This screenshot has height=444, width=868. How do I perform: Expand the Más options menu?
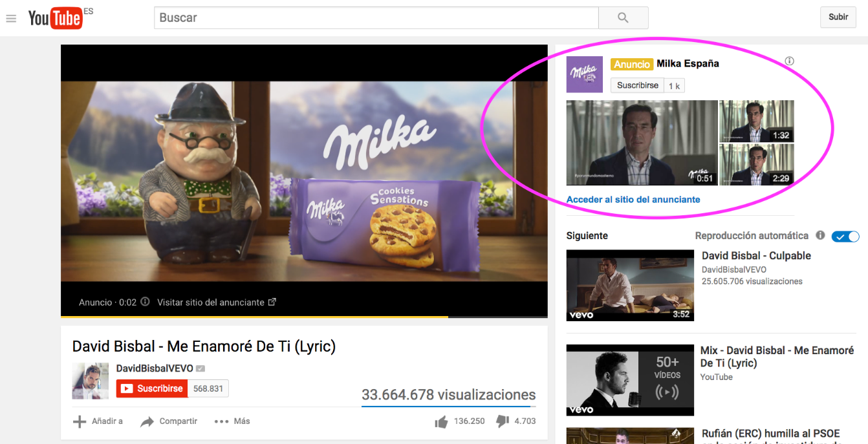[x=232, y=421]
